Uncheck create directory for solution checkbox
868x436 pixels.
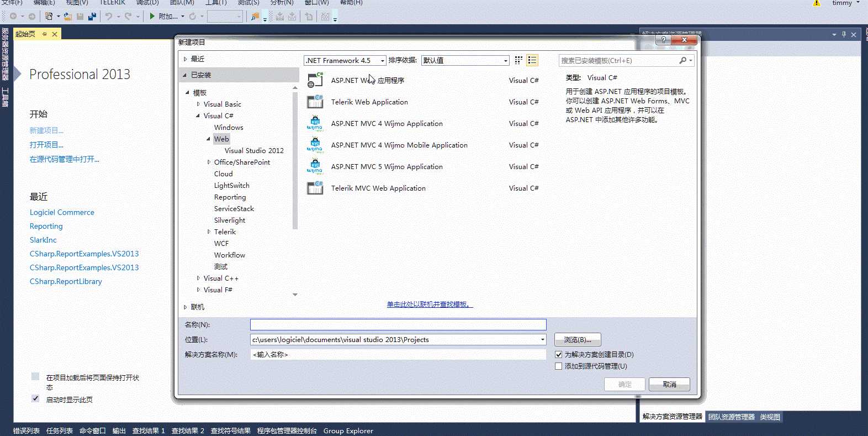pos(558,354)
